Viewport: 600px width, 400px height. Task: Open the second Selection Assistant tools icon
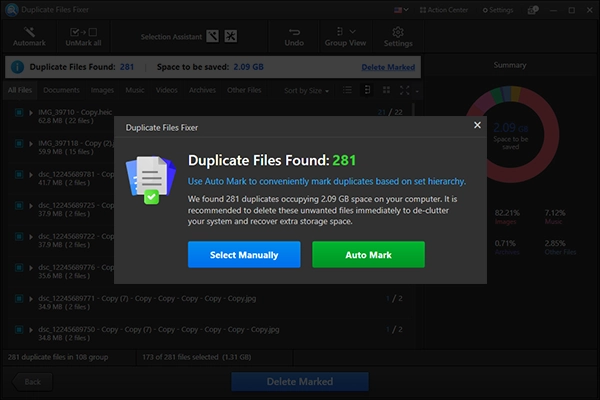(231, 36)
